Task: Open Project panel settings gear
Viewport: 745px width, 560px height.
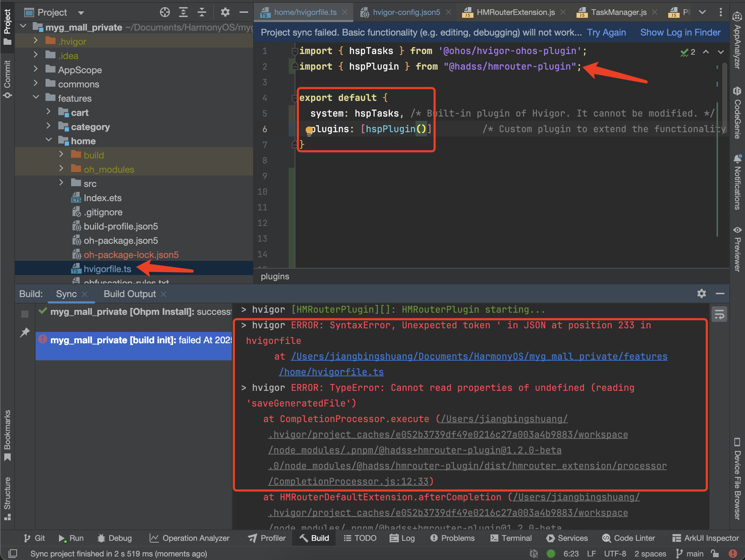Action: [225, 12]
